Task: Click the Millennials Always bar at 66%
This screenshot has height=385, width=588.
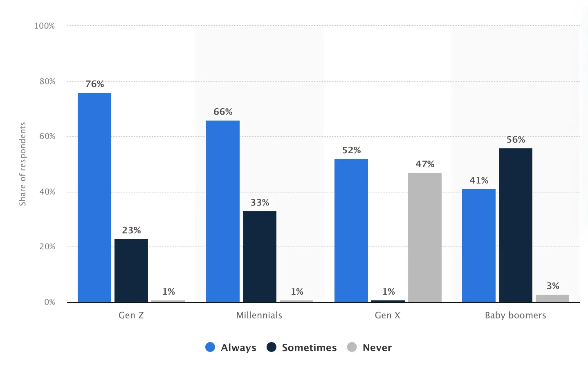Action: 223,211
